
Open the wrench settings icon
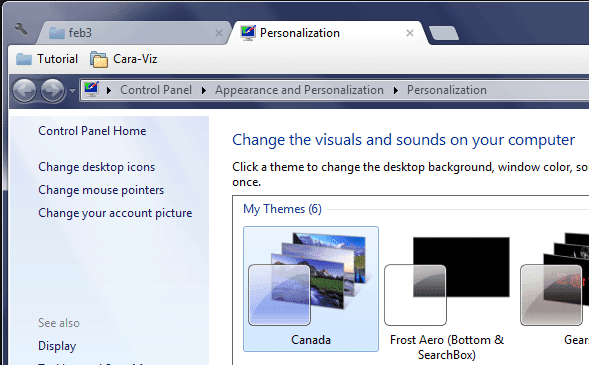point(21,29)
